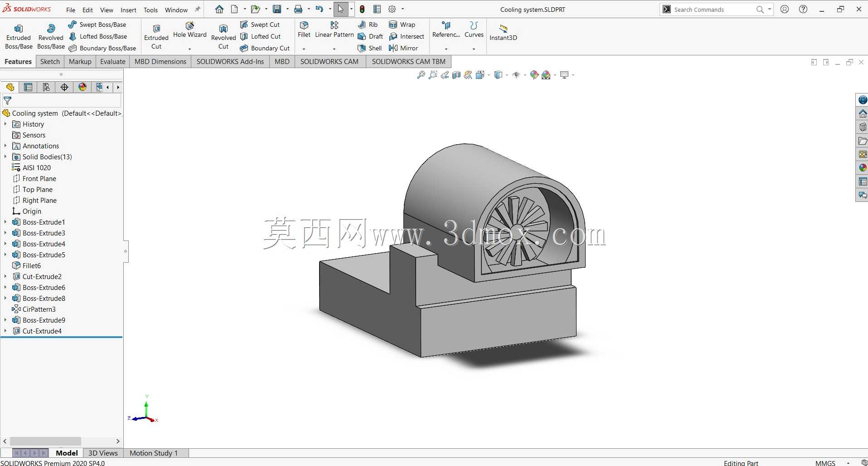Click the Rebuild traffic light icon
The image size is (868, 466).
coord(362,9)
